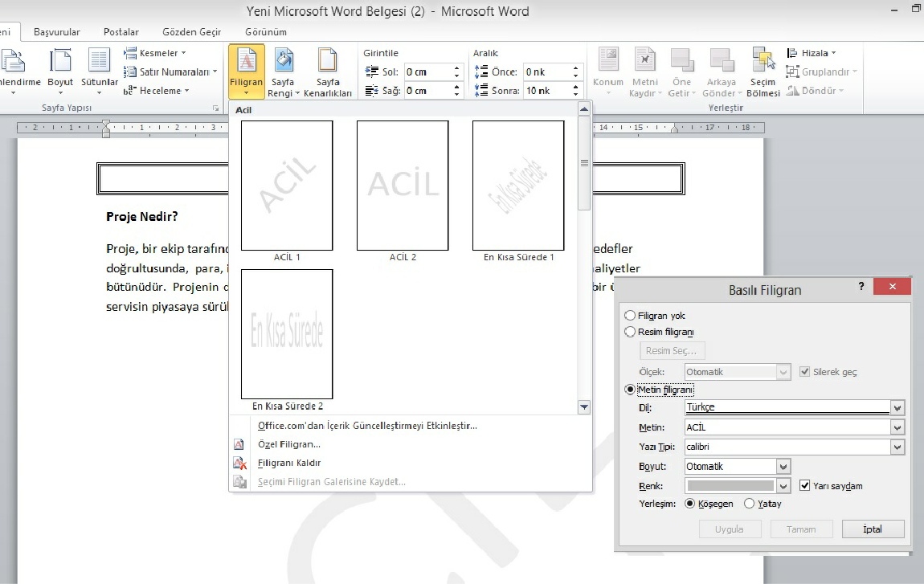Click the Tamam button
Image resolution: width=924 pixels, height=584 pixels.
tap(801, 529)
